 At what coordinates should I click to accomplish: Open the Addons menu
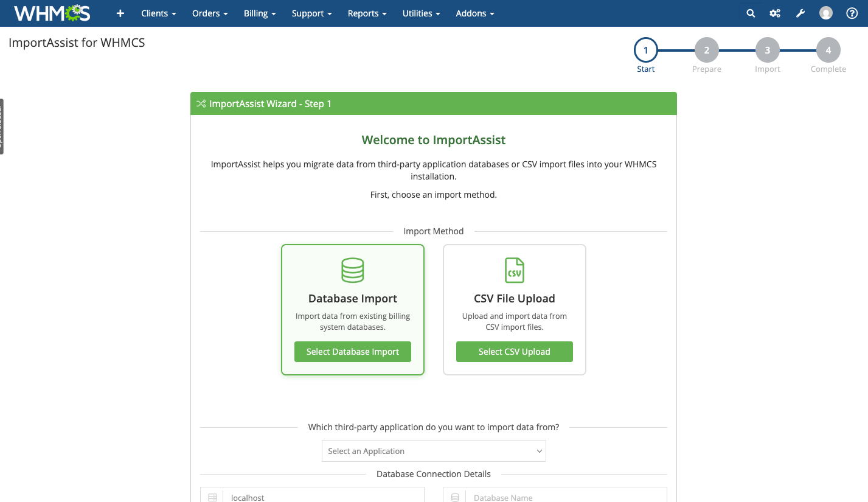(474, 13)
